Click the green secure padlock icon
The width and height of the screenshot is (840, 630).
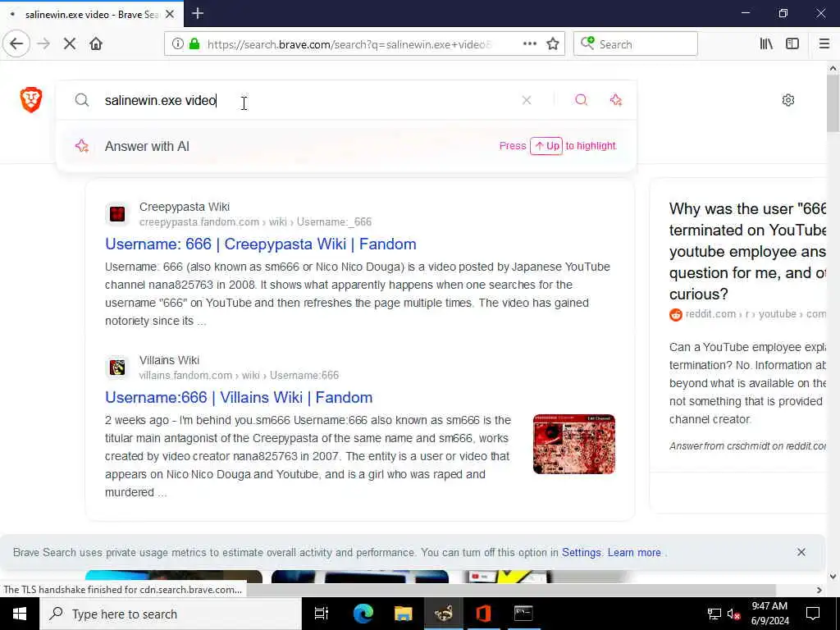(x=195, y=44)
